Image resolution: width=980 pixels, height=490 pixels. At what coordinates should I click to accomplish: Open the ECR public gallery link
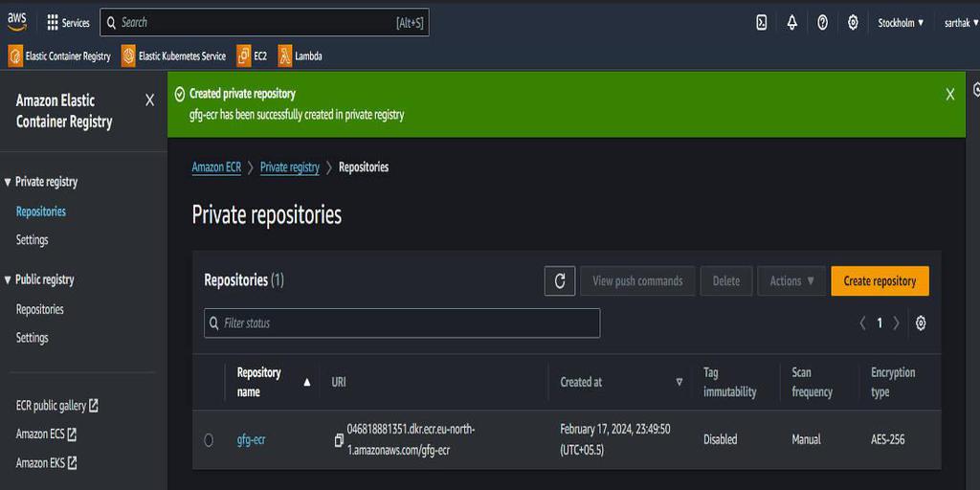pyautogui.click(x=56, y=406)
